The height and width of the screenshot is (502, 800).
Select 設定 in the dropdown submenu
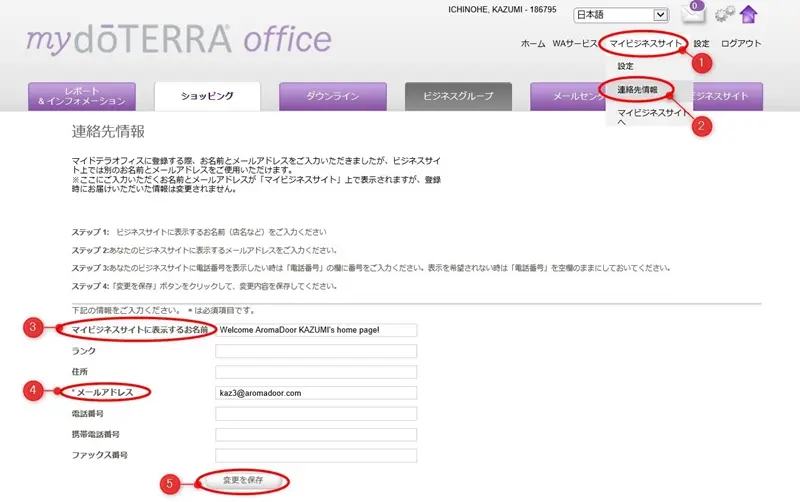click(x=626, y=66)
